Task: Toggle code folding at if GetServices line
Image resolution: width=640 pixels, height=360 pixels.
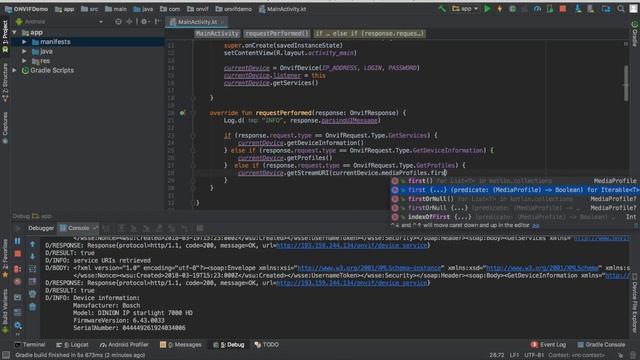Action: pyautogui.click(x=193, y=136)
